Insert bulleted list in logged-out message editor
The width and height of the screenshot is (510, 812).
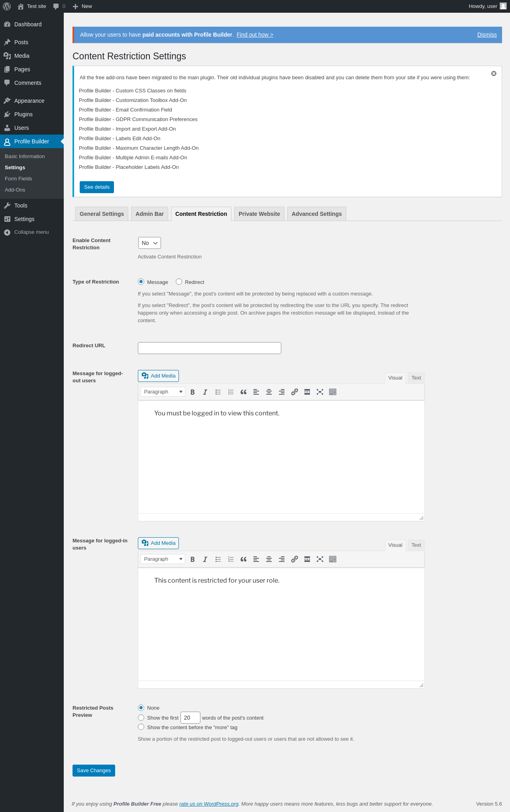(x=218, y=392)
